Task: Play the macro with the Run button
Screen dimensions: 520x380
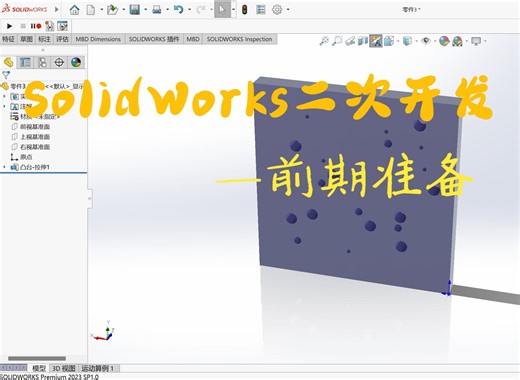Action: (x=9, y=26)
